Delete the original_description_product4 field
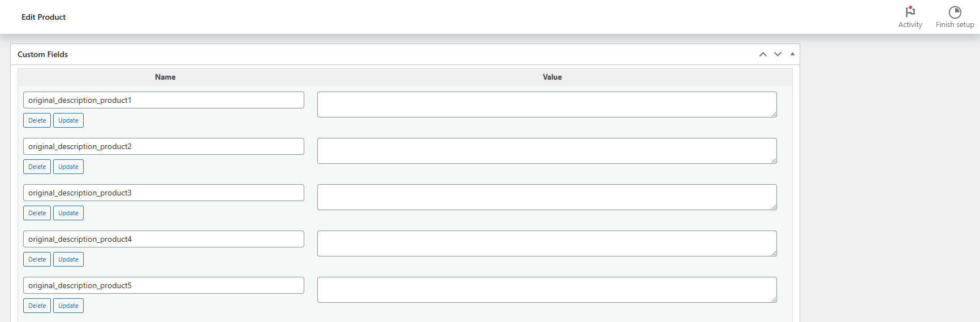Image resolution: width=980 pixels, height=322 pixels. [37, 259]
